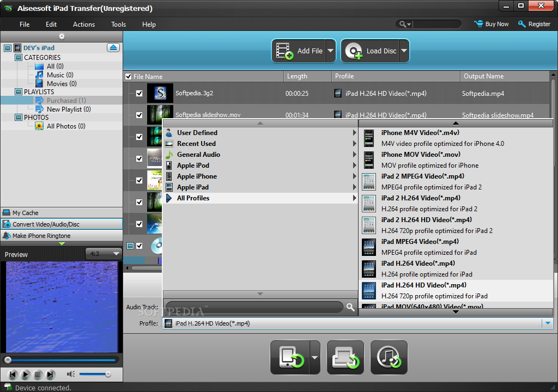Collapse the disc item row

[130, 246]
